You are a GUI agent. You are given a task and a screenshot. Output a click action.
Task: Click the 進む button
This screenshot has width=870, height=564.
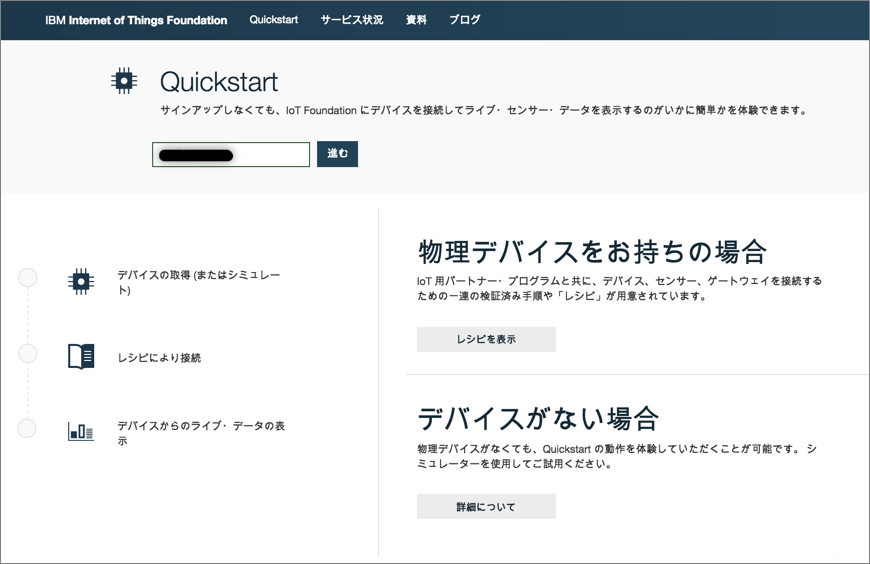tap(337, 154)
